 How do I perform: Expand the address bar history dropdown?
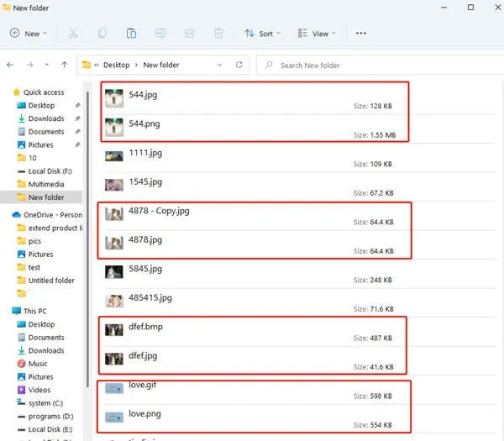pos(219,65)
